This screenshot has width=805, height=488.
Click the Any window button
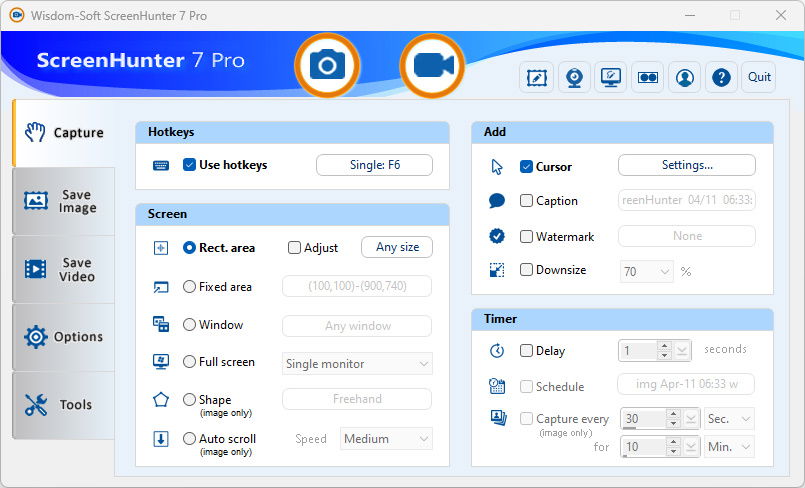click(357, 326)
